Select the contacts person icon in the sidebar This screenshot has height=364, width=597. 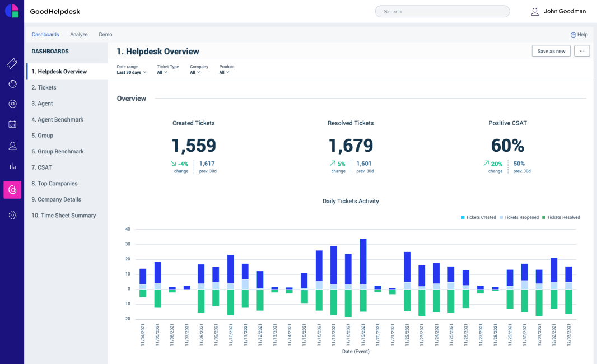(x=12, y=146)
